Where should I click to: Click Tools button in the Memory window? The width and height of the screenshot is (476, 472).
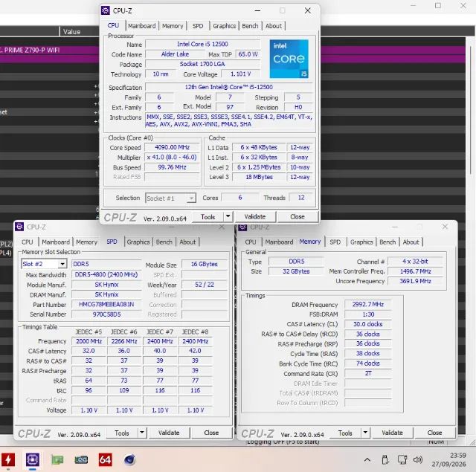pyautogui.click(x=345, y=433)
